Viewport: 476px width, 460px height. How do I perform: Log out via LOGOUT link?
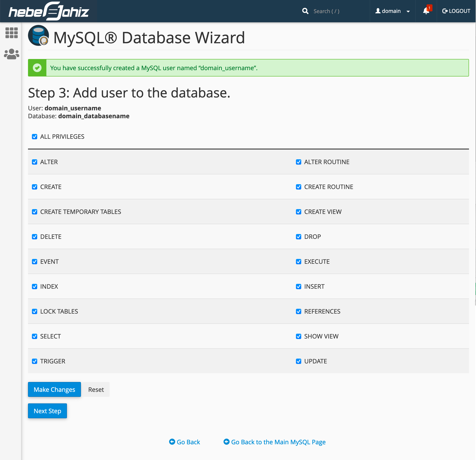coord(456,11)
